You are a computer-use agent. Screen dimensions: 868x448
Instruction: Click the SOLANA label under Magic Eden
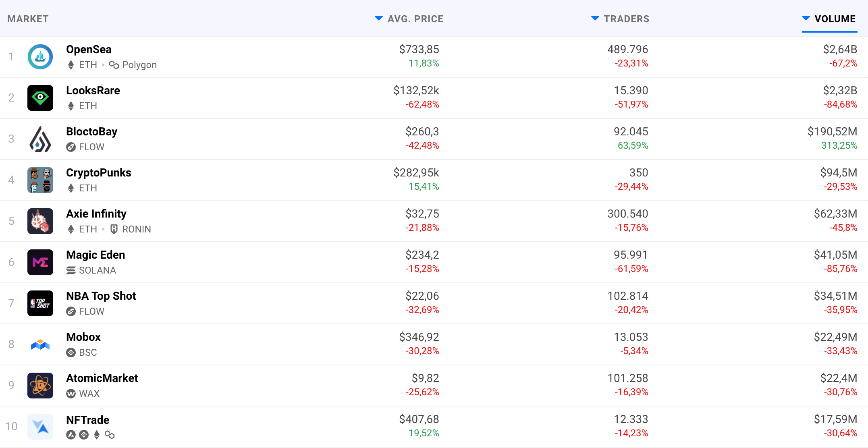click(98, 270)
